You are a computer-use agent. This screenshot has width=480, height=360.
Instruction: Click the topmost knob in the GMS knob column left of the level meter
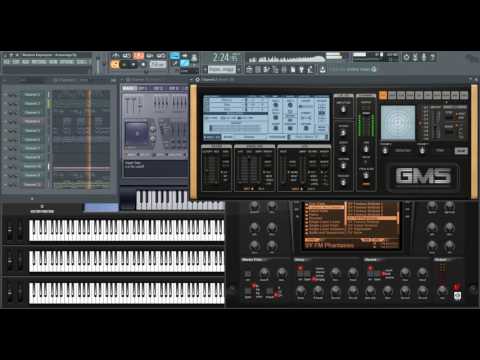[343, 109]
